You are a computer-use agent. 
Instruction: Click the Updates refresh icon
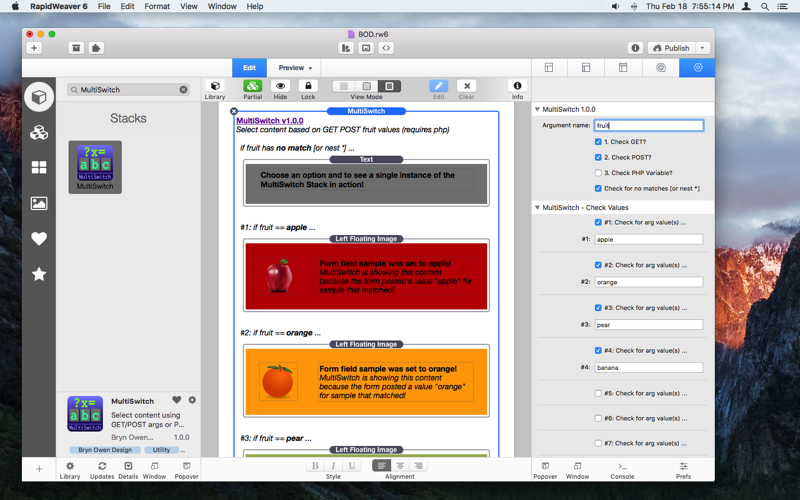102,466
